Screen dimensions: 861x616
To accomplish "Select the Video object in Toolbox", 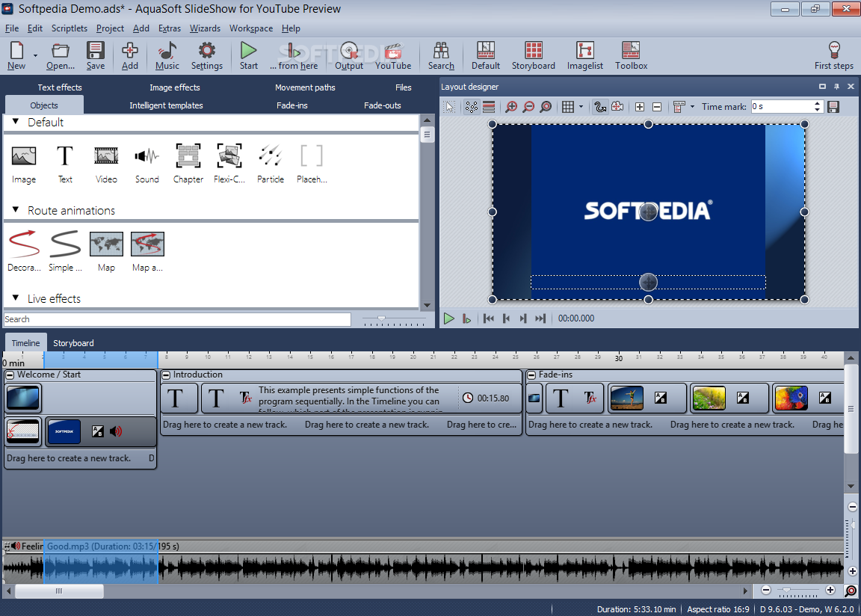I will (x=106, y=164).
